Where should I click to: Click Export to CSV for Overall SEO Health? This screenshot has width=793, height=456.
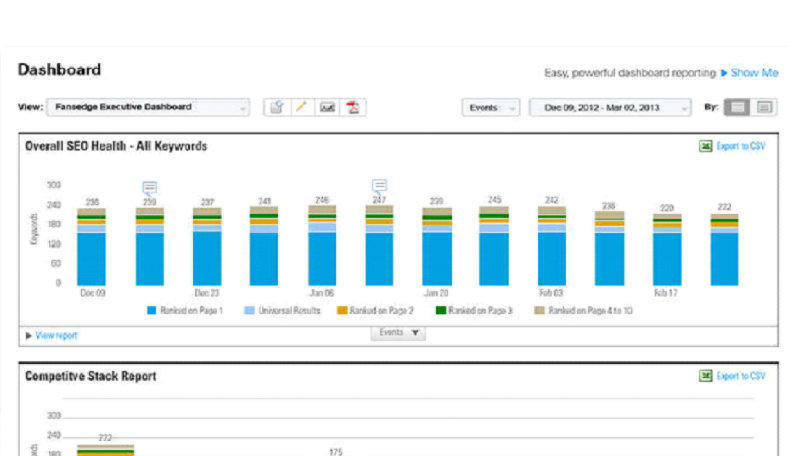click(741, 146)
